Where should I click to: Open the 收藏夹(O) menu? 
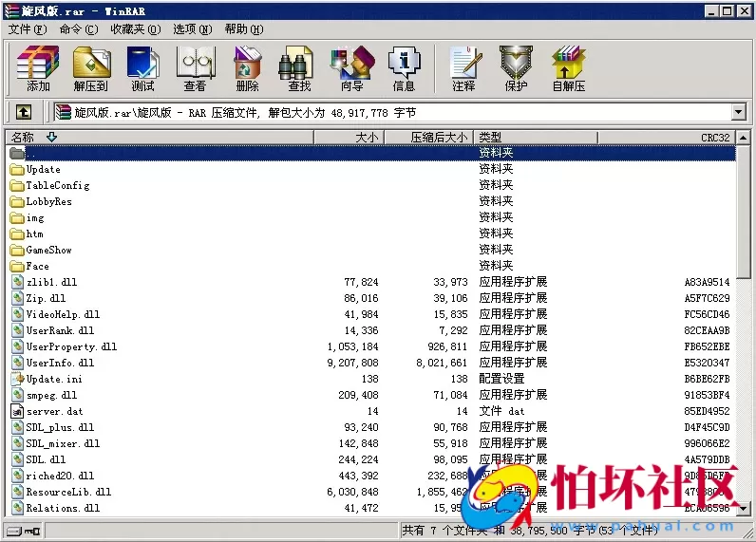coord(136,29)
